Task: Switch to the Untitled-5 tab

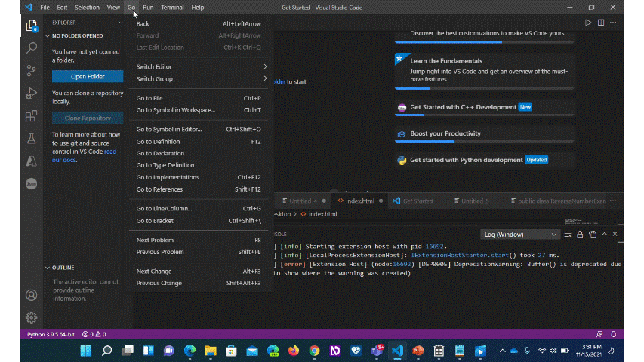Action: click(x=475, y=201)
